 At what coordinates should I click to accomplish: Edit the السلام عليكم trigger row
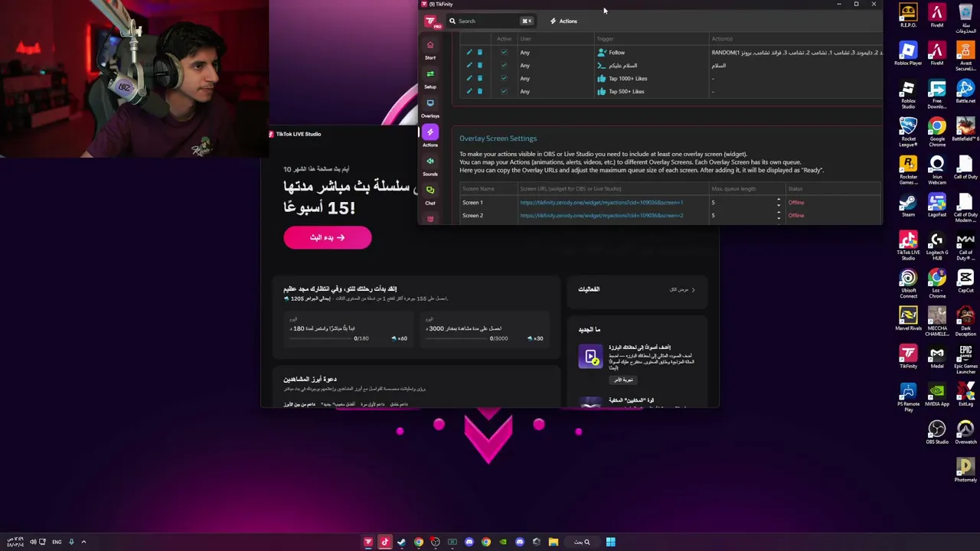pyautogui.click(x=469, y=65)
